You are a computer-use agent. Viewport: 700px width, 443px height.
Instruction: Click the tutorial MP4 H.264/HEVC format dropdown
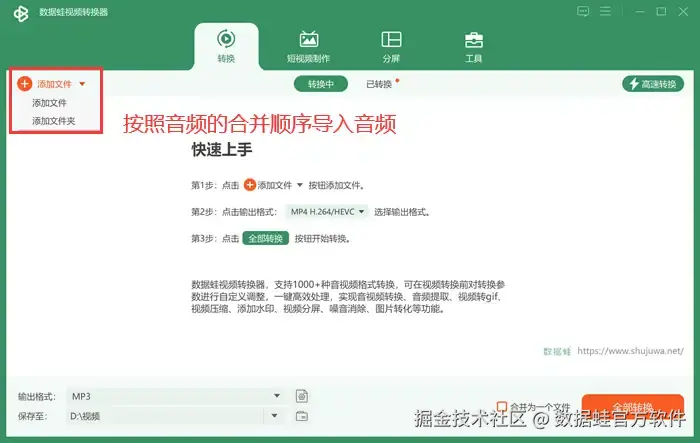(327, 212)
